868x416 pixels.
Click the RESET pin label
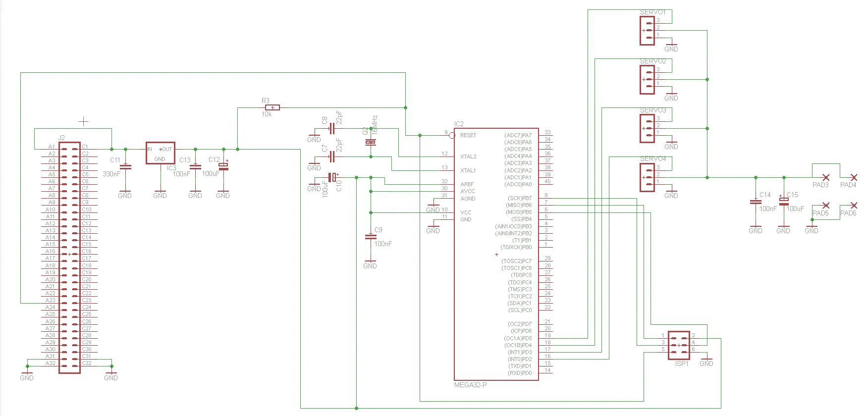point(468,135)
